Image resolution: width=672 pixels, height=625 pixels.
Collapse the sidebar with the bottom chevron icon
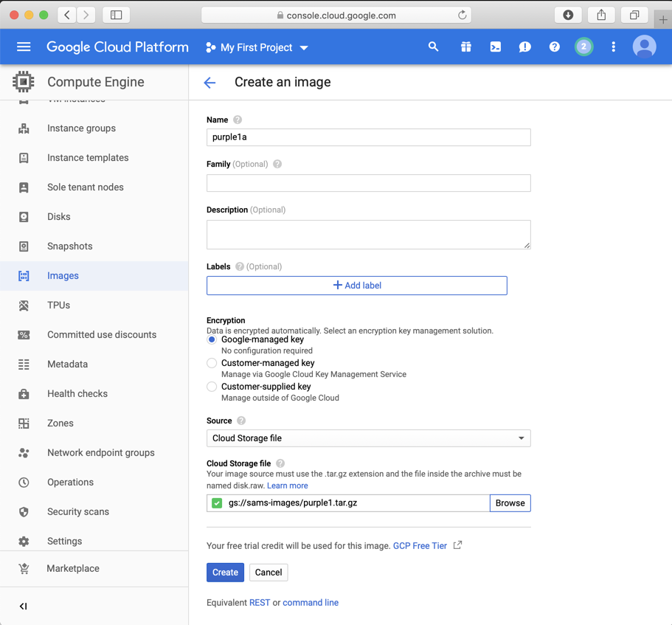tap(24, 606)
